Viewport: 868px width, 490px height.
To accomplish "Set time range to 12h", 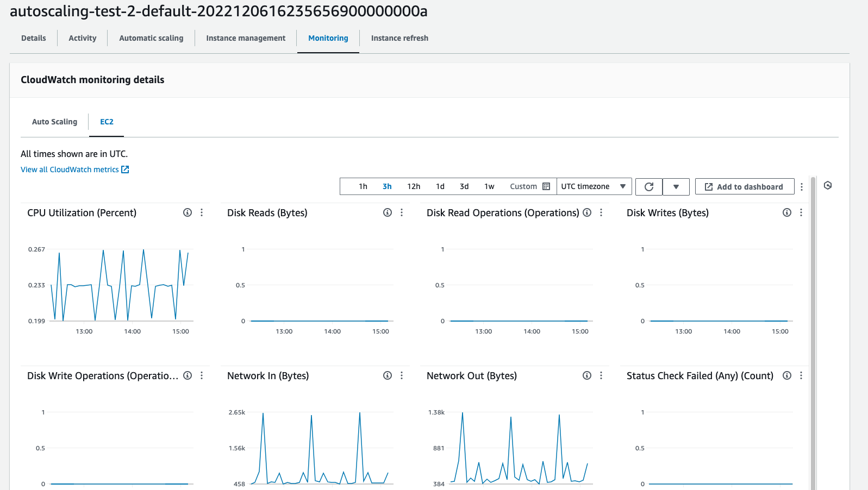I will pos(414,186).
